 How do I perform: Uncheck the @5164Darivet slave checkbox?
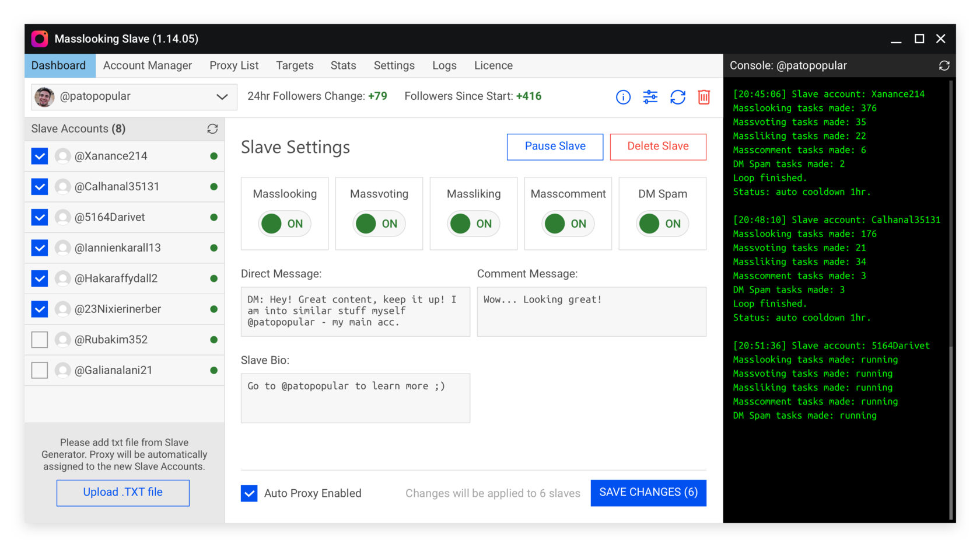40,218
